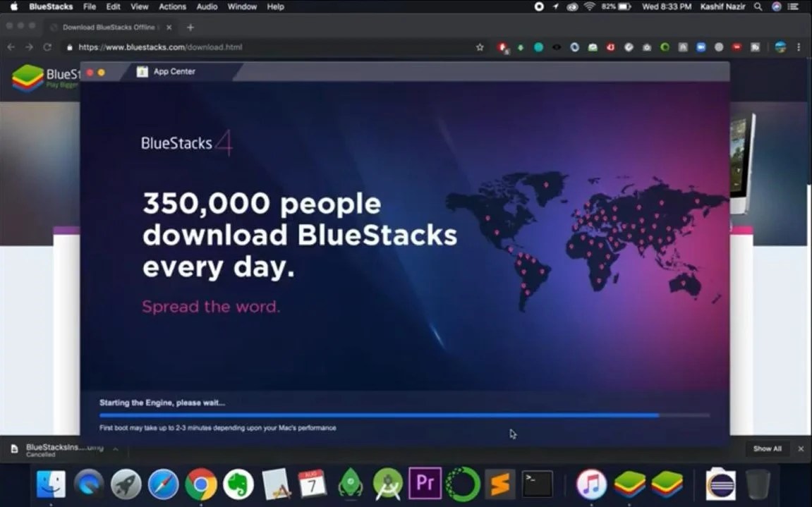812x507 pixels.
Task: Open Spotlight search in the menu bar
Action: click(x=758, y=7)
